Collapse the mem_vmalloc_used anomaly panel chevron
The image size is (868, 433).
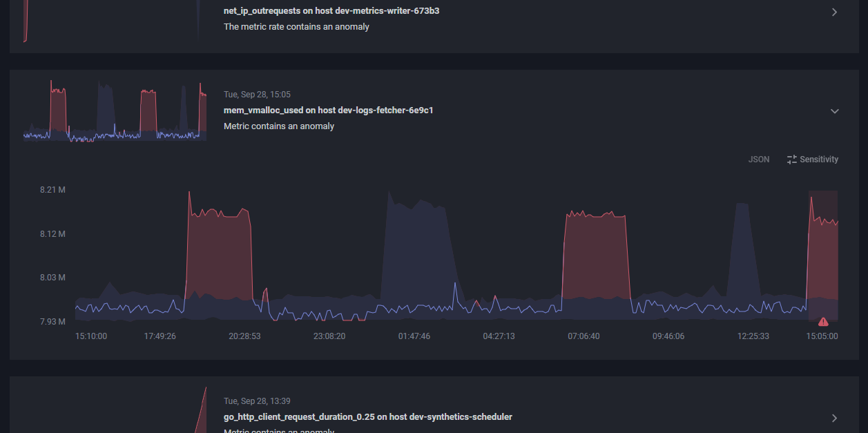[834, 111]
